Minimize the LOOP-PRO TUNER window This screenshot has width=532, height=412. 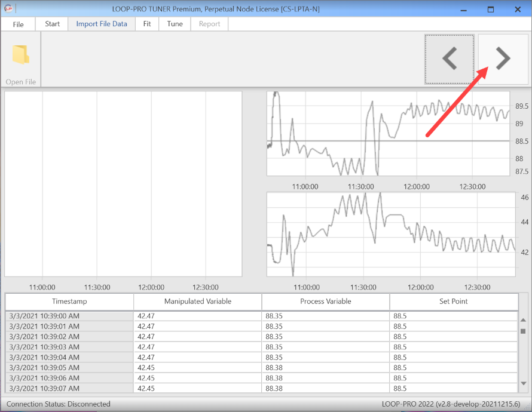[464, 10]
